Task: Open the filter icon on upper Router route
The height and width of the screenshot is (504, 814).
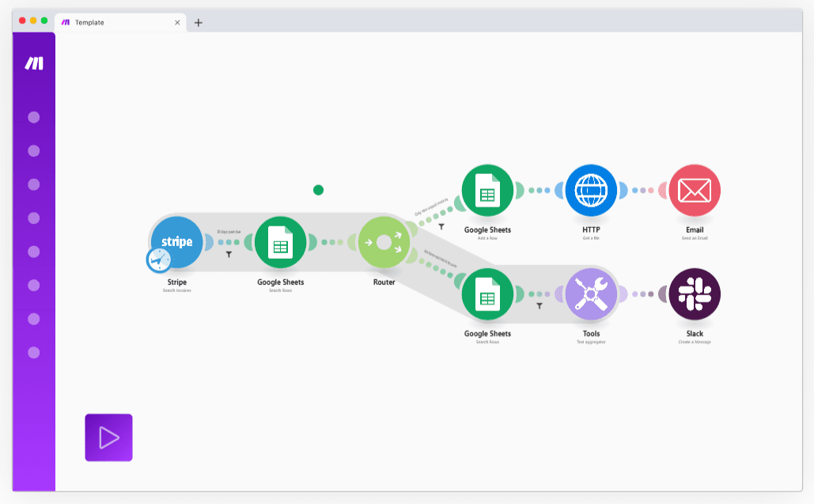Action: coord(441,227)
